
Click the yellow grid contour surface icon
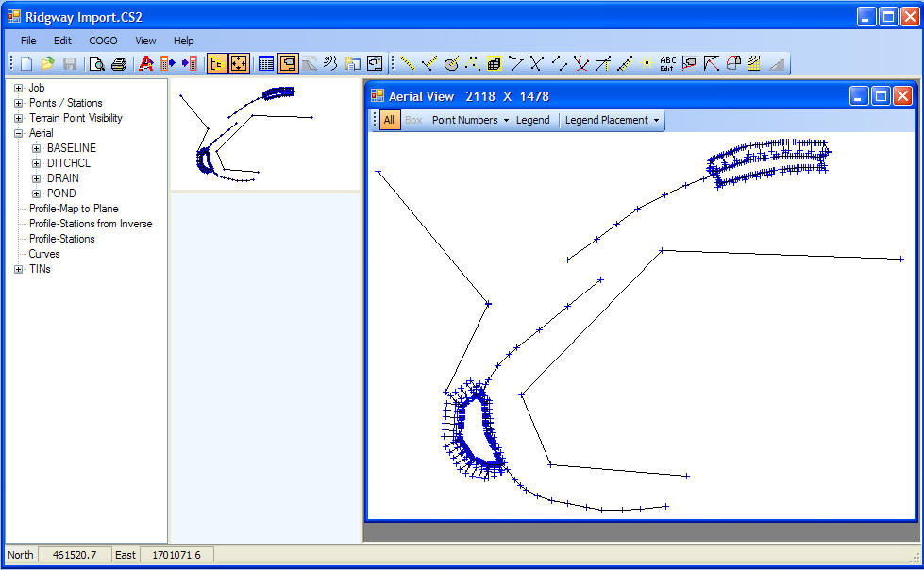(x=754, y=63)
